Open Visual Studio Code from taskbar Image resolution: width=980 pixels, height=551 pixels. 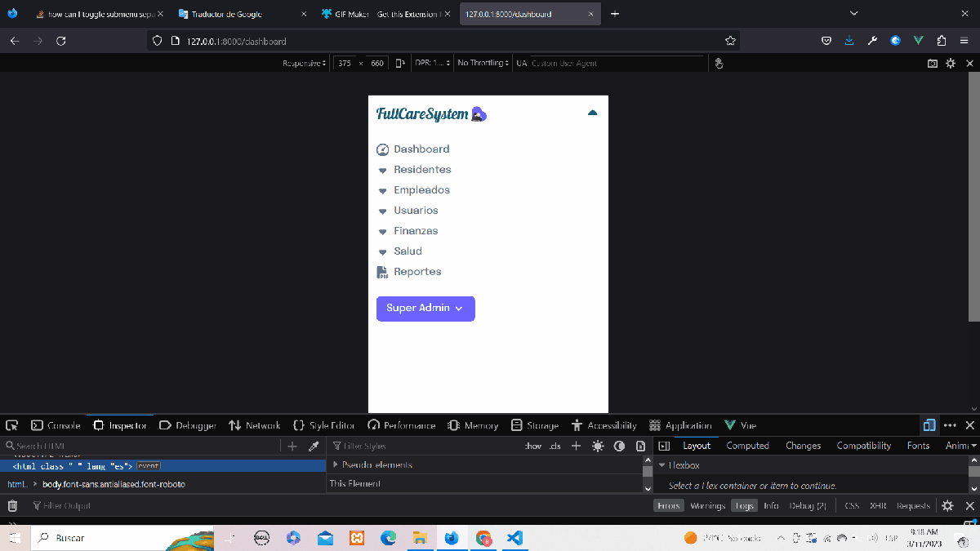tap(514, 538)
